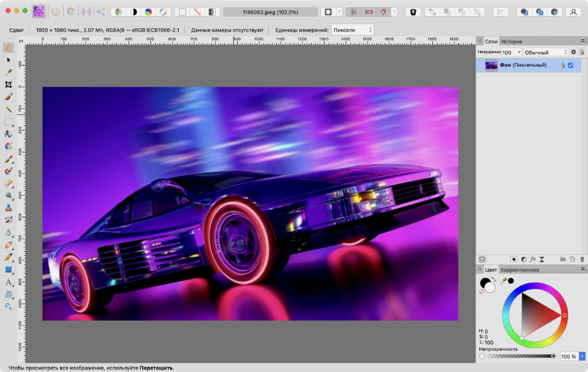Image resolution: width=588 pixels, height=372 pixels.
Task: Delete layer using the trash icon
Action: coord(582,259)
